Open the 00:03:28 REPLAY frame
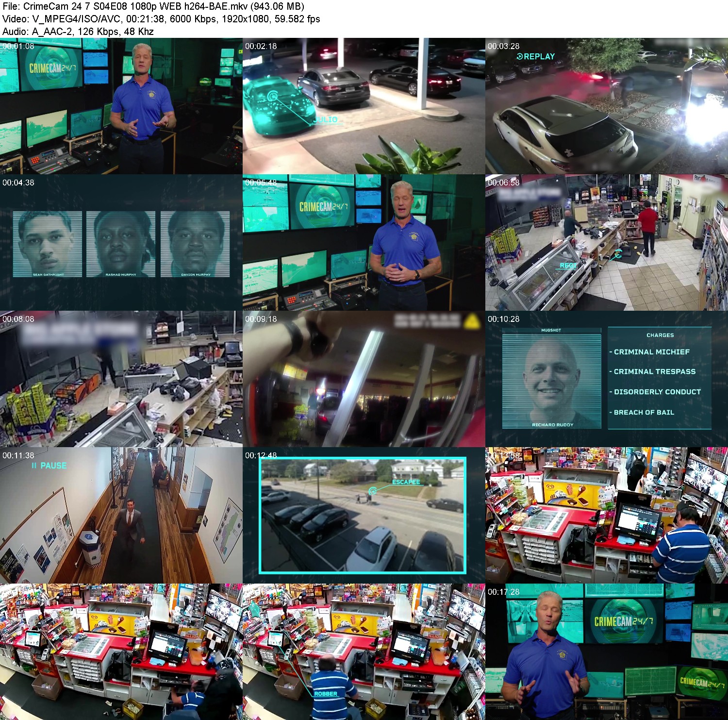 [x=607, y=106]
